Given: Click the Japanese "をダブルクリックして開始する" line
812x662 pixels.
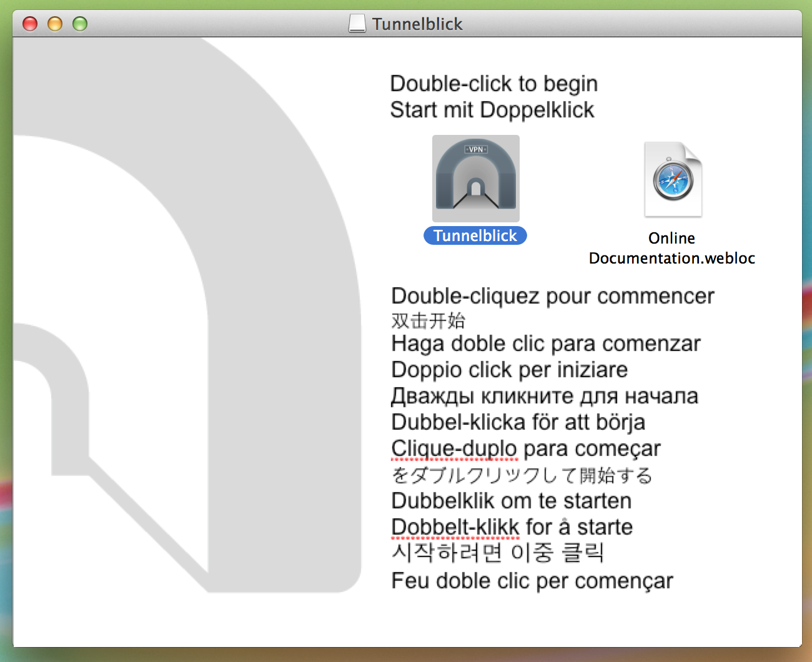Looking at the screenshot, I should 522,475.
